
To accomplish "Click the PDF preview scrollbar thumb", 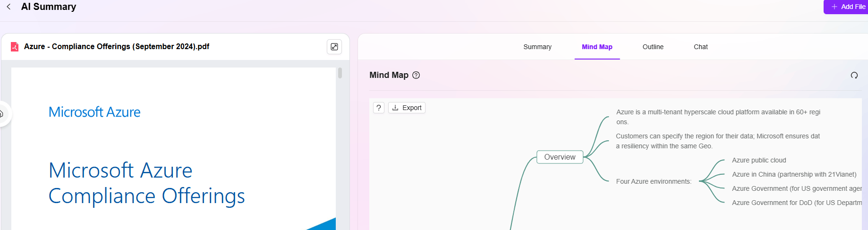I will [x=340, y=73].
